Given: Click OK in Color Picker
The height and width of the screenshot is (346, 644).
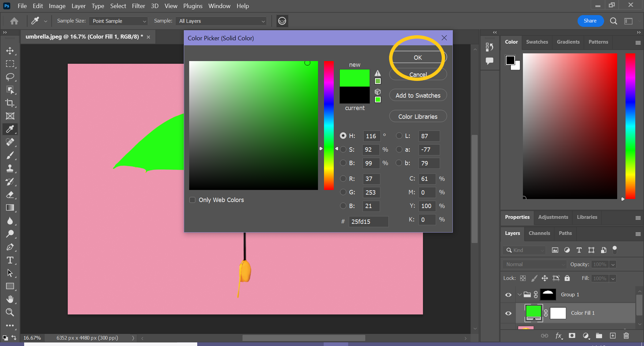Looking at the screenshot, I should tap(418, 57).
